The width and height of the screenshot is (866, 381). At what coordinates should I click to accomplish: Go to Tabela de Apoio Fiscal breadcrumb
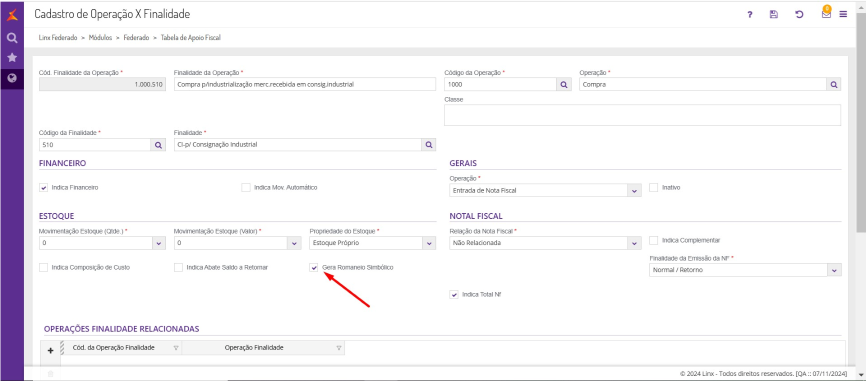pos(191,38)
